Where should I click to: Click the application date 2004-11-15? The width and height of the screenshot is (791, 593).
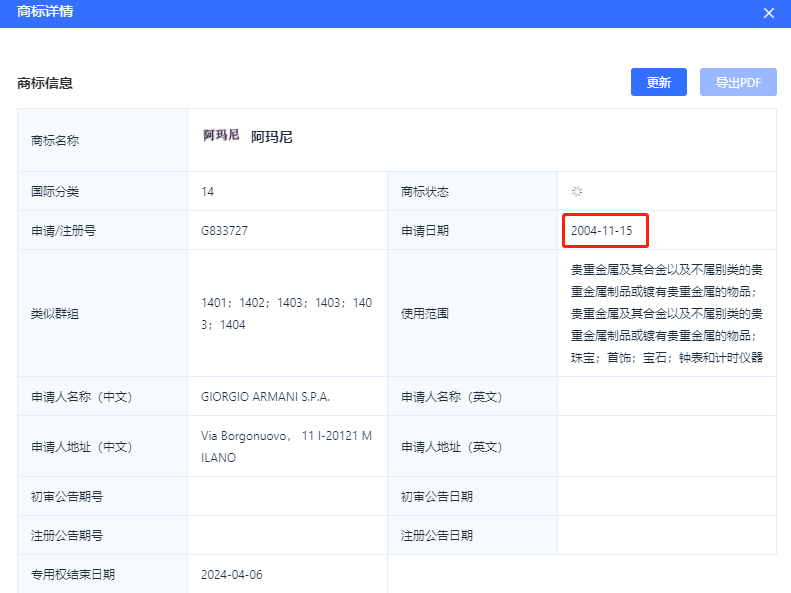(x=601, y=231)
